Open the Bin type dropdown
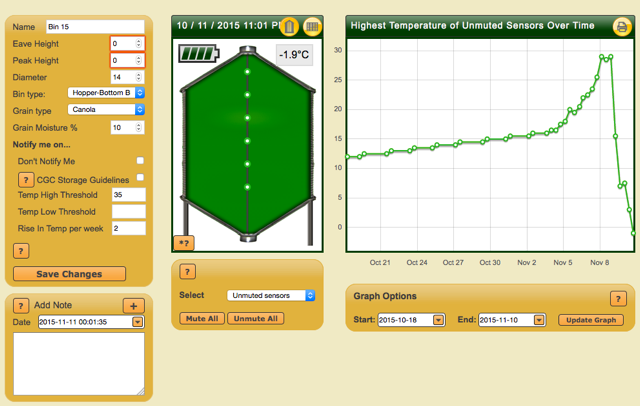 [x=106, y=93]
